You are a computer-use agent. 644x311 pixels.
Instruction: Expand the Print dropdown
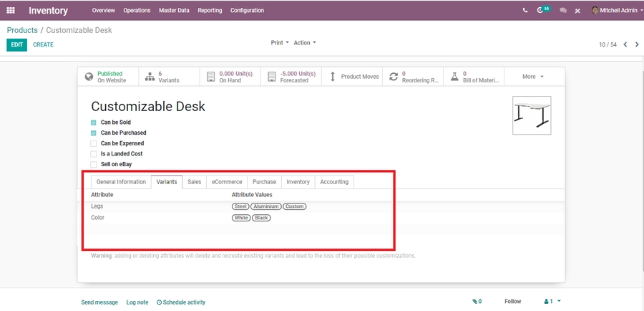(x=279, y=43)
